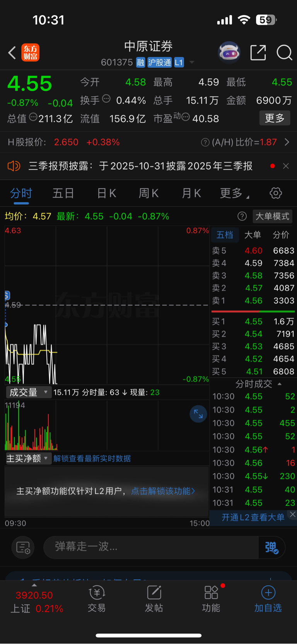Tap the share export icon
Viewport: 297px width, 644px height.
258,52
